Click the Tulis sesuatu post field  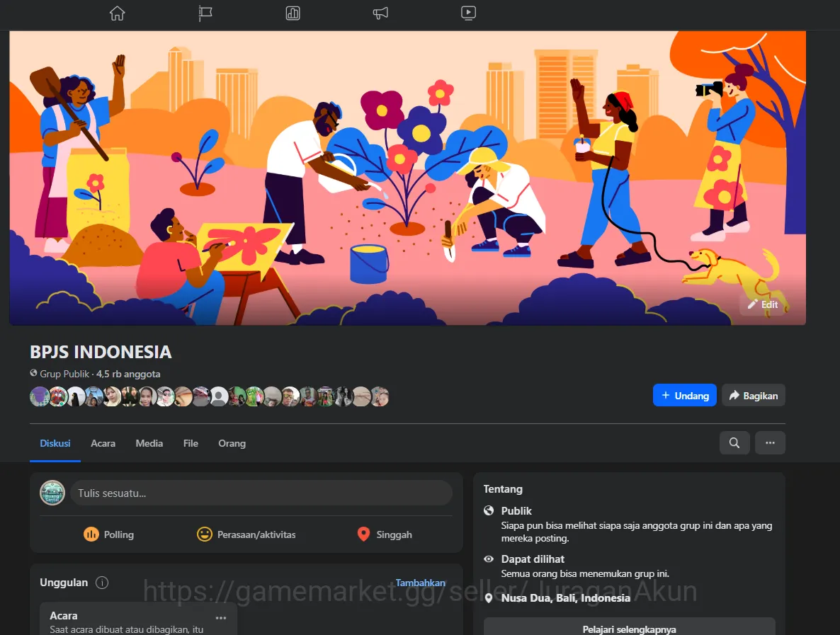[x=261, y=493]
